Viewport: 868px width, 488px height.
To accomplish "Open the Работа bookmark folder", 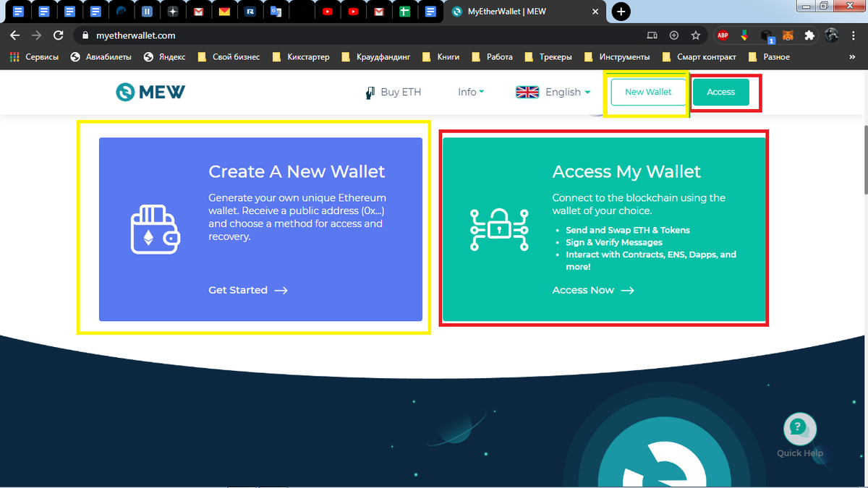I will pos(493,56).
